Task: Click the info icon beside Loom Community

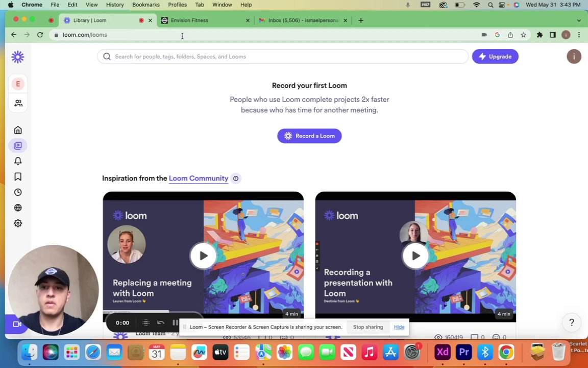Action: pos(236,178)
